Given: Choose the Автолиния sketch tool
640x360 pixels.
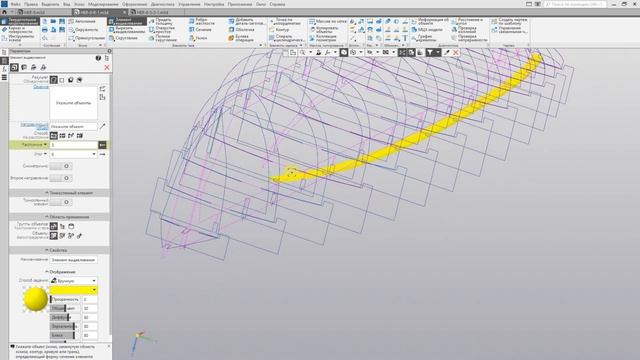Looking at the screenshot, I should click(x=82, y=21).
